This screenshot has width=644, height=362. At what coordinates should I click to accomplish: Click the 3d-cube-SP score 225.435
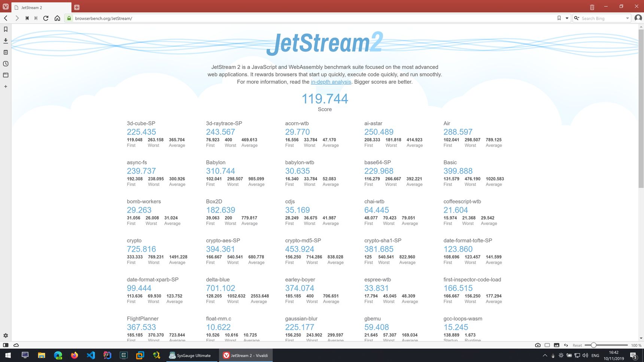click(x=141, y=132)
